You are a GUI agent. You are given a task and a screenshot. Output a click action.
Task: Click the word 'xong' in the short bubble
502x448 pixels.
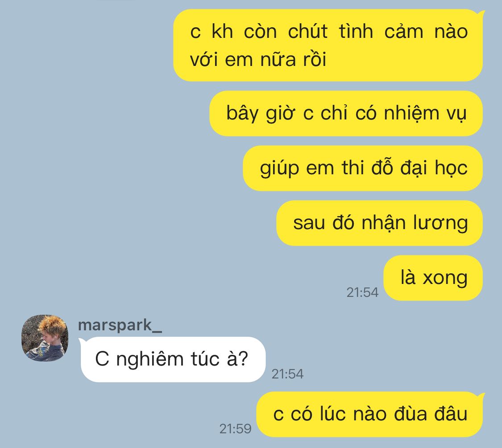tap(445, 279)
